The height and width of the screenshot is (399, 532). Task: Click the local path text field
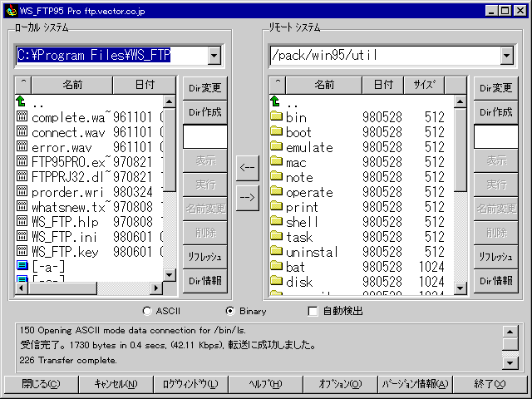112,55
